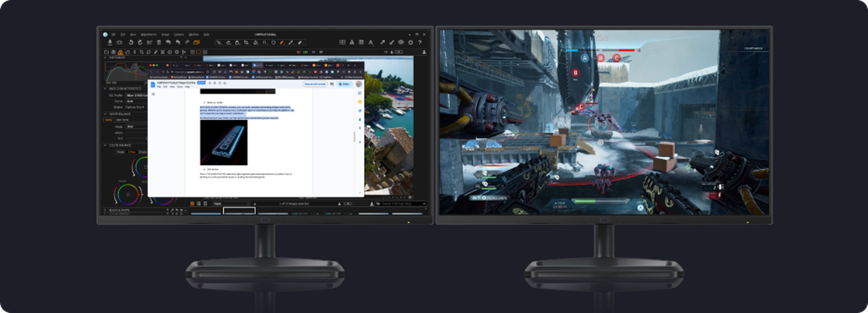Open the File menu in Capture One
This screenshot has height=313, width=868.
[113, 34]
